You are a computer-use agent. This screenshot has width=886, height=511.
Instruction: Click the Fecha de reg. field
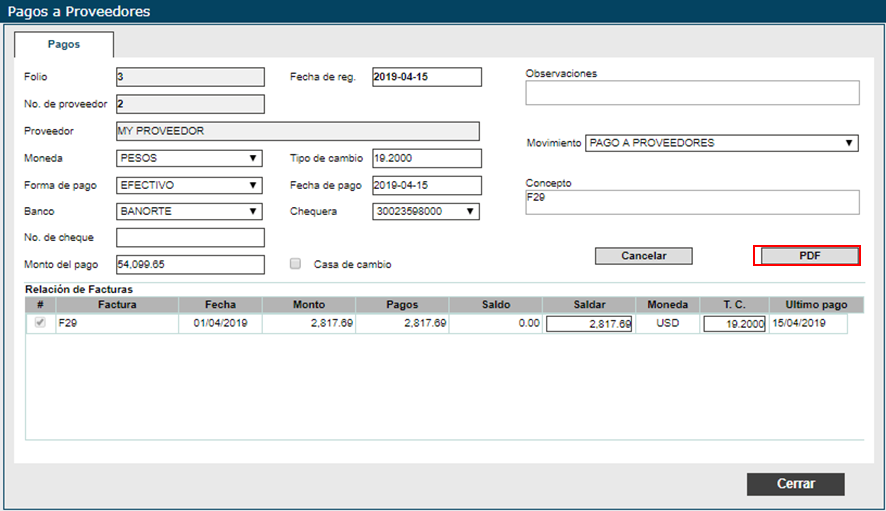pyautogui.click(x=426, y=77)
